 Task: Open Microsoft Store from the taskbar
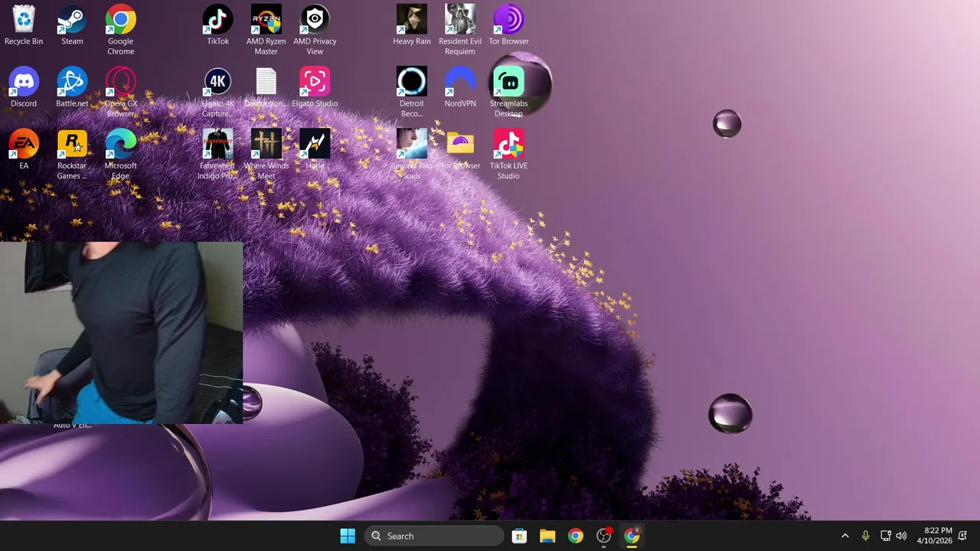(x=519, y=536)
